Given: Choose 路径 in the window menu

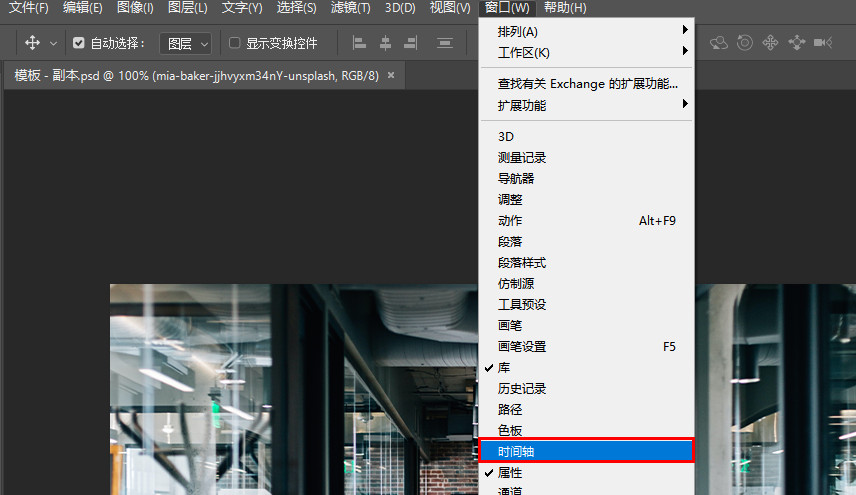Looking at the screenshot, I should 586,409.
